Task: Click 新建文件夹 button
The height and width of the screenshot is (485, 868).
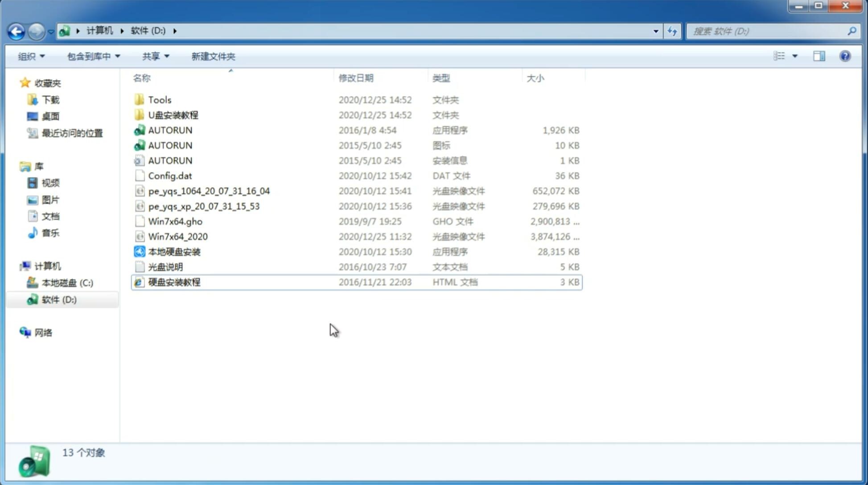Action: [213, 55]
